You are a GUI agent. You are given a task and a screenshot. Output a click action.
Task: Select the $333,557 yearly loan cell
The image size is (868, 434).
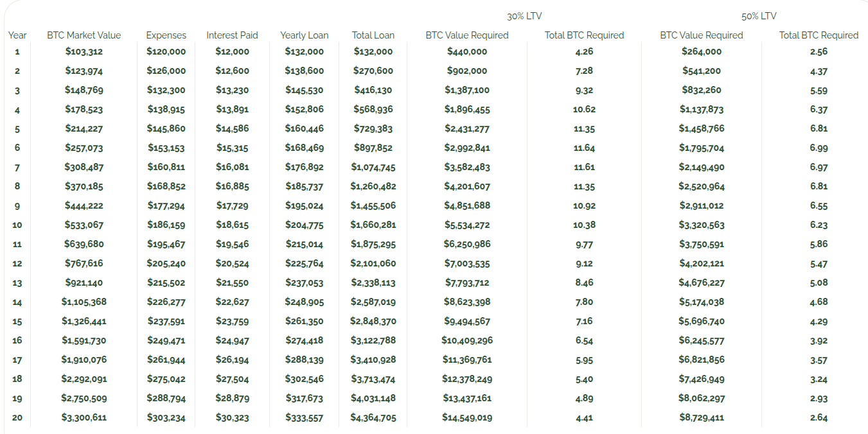tap(304, 418)
